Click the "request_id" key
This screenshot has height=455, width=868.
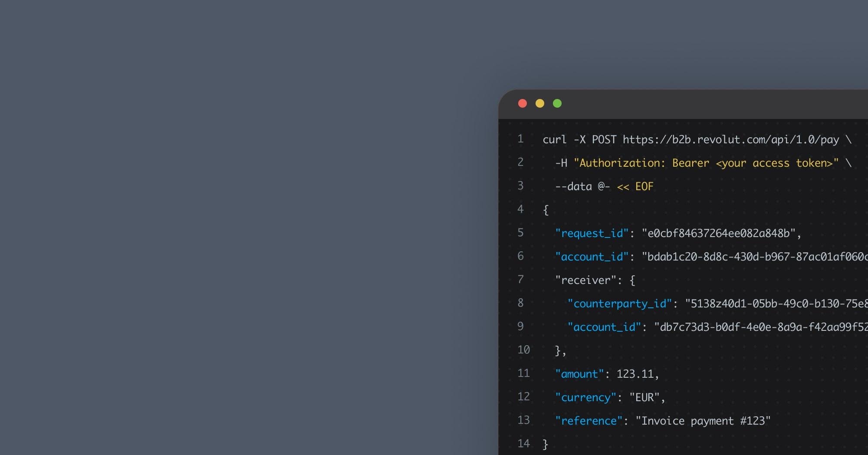[x=592, y=234]
